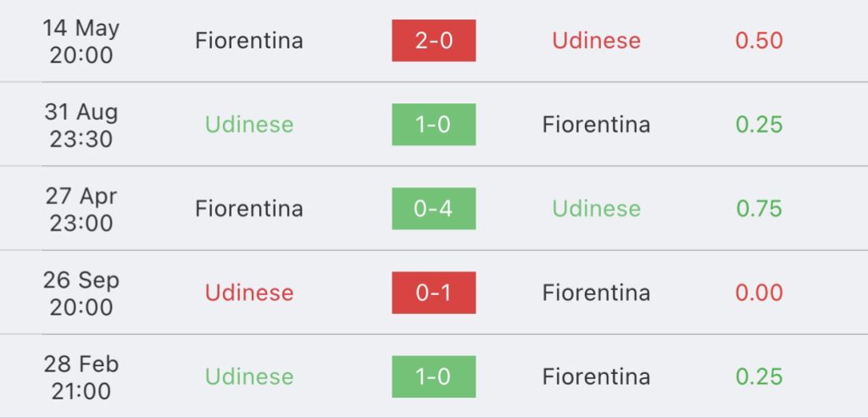Click the 1-0 score for 31 Aug match
Image resolution: width=868 pixels, height=418 pixels.
coord(433,125)
